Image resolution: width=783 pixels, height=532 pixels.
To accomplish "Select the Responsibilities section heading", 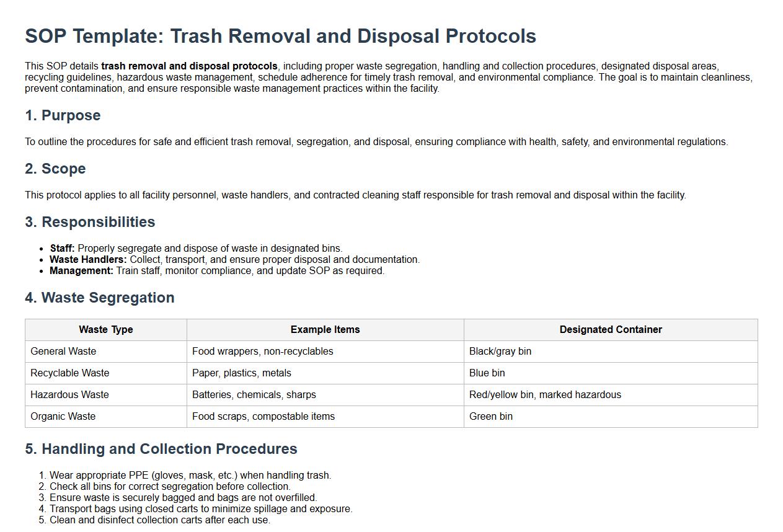I will point(90,222).
